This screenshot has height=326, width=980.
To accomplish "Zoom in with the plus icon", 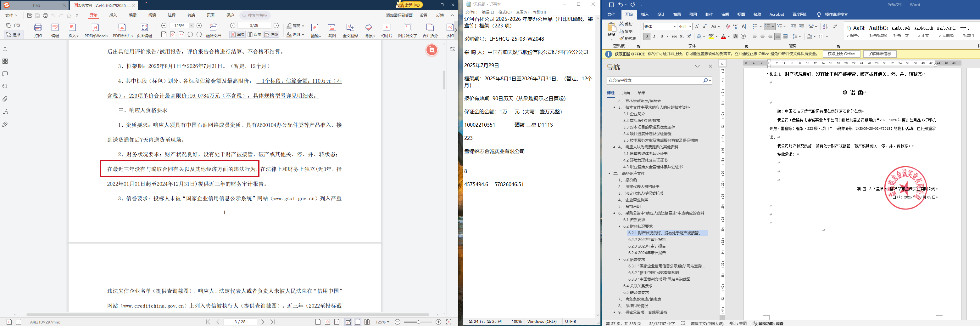I will tap(199, 26).
